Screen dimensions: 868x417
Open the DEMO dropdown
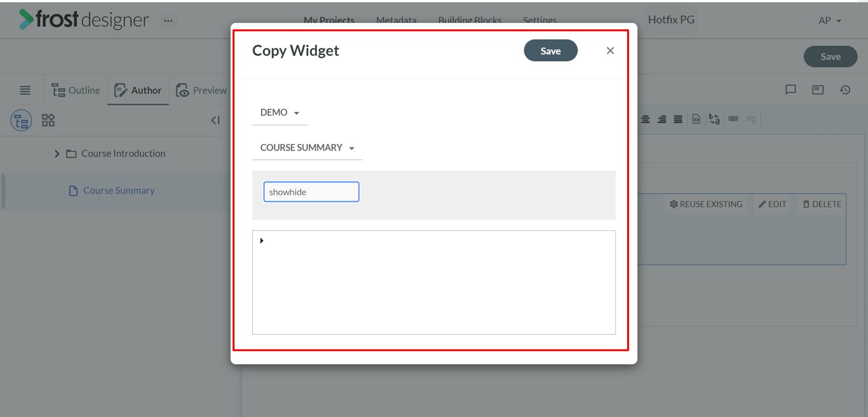[280, 112]
